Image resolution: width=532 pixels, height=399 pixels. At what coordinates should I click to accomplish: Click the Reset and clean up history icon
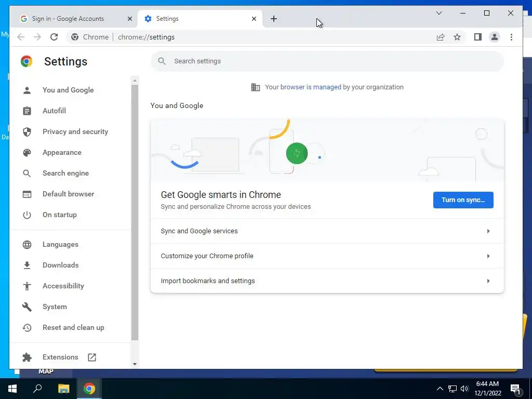click(27, 328)
